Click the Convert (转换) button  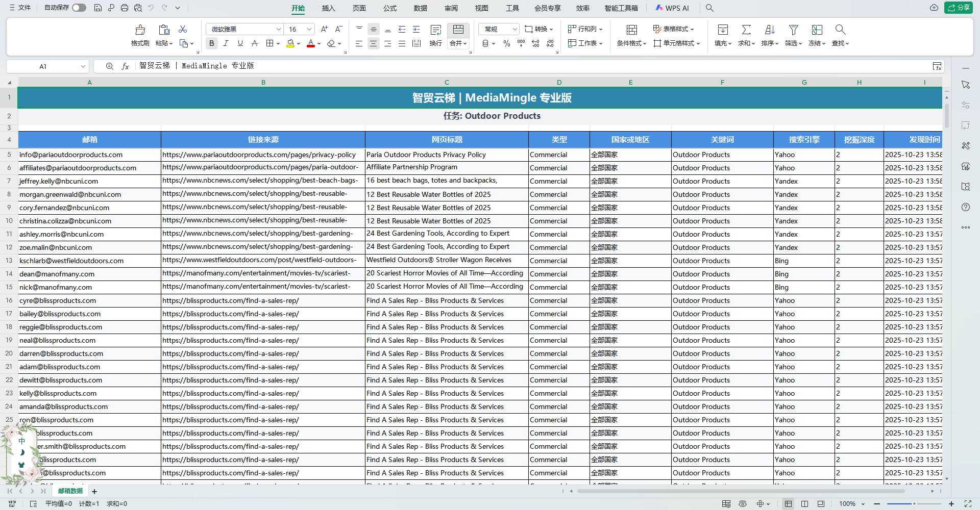point(538,29)
